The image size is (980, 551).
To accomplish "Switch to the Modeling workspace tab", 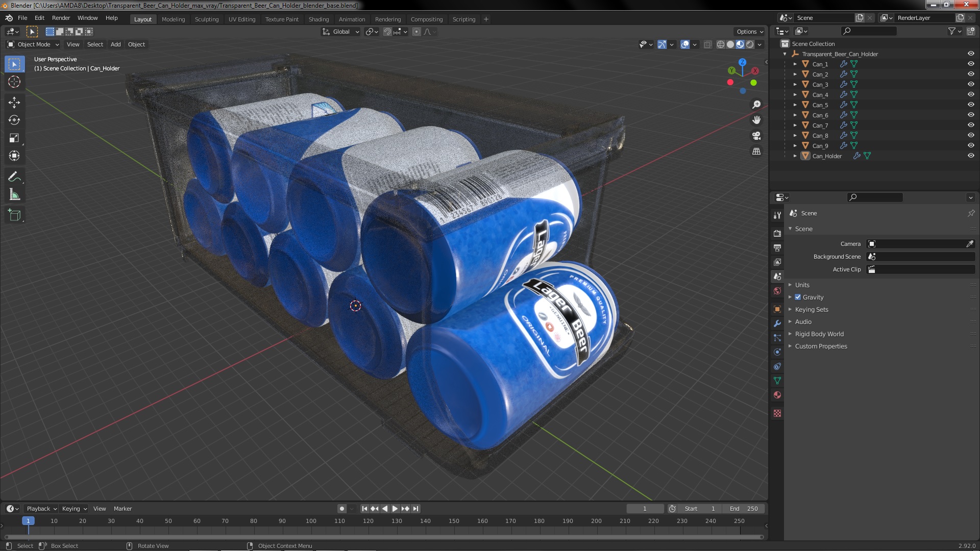I will [173, 19].
